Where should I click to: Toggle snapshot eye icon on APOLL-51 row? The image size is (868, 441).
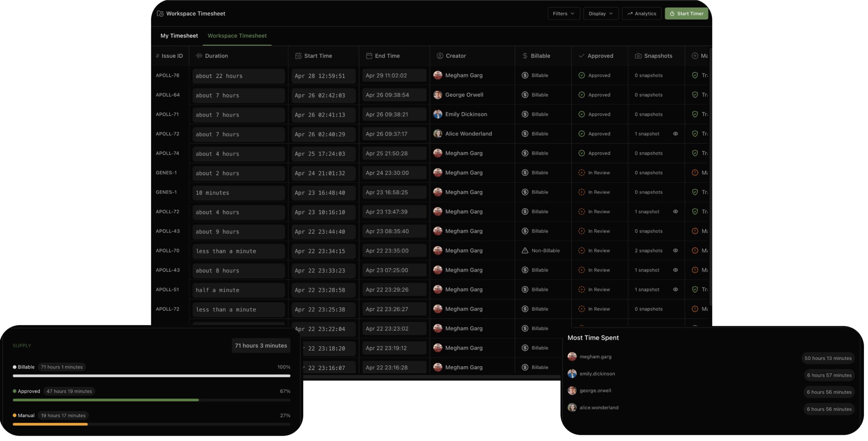(676, 290)
